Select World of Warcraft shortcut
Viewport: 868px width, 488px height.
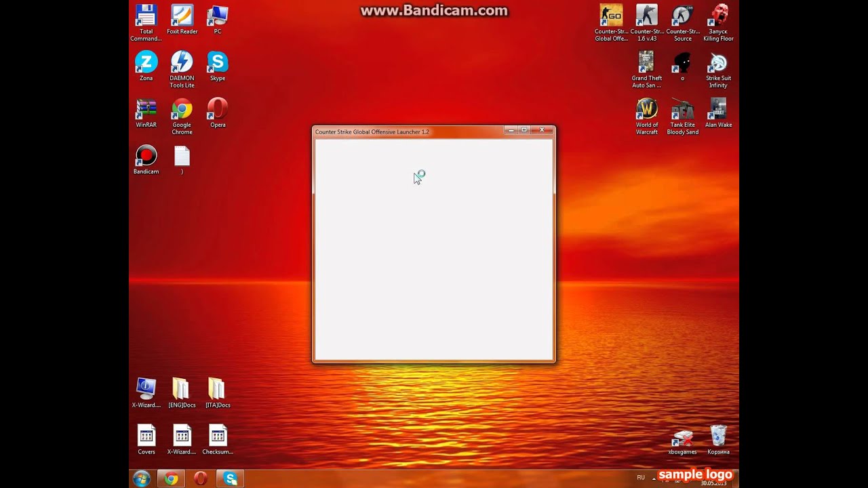tap(647, 116)
